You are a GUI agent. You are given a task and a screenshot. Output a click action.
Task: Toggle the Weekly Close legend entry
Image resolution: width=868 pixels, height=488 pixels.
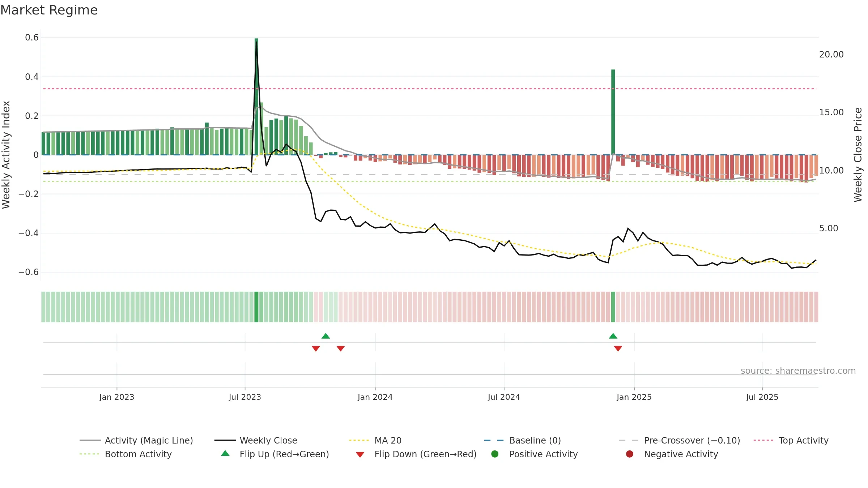coord(256,440)
